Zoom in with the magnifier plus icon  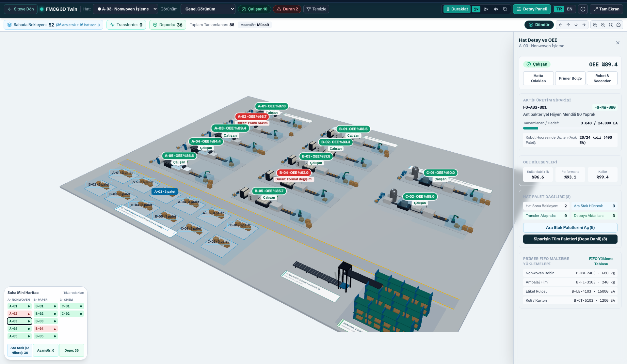coord(595,25)
